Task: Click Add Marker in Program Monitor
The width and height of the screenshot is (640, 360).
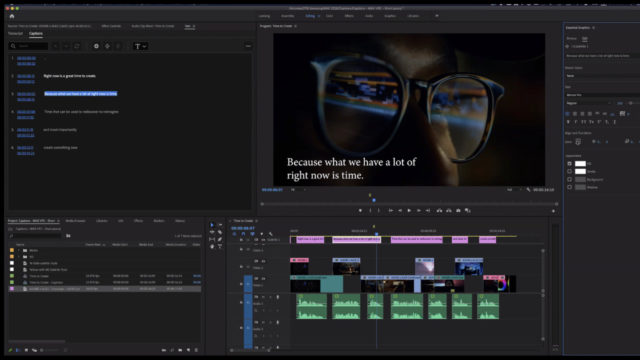Action: pos(360,211)
